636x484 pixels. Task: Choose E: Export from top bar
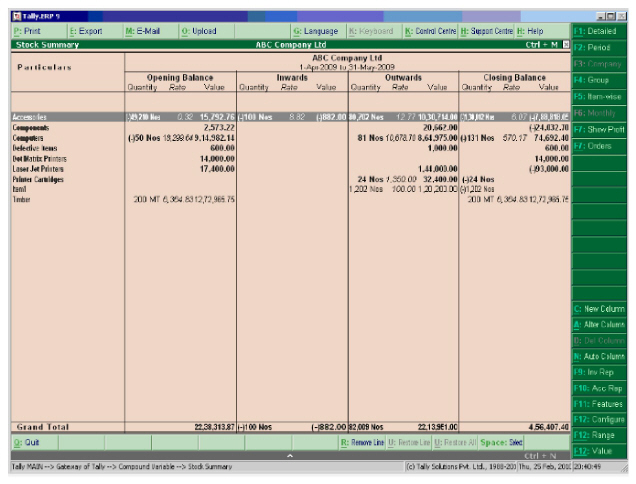point(95,31)
